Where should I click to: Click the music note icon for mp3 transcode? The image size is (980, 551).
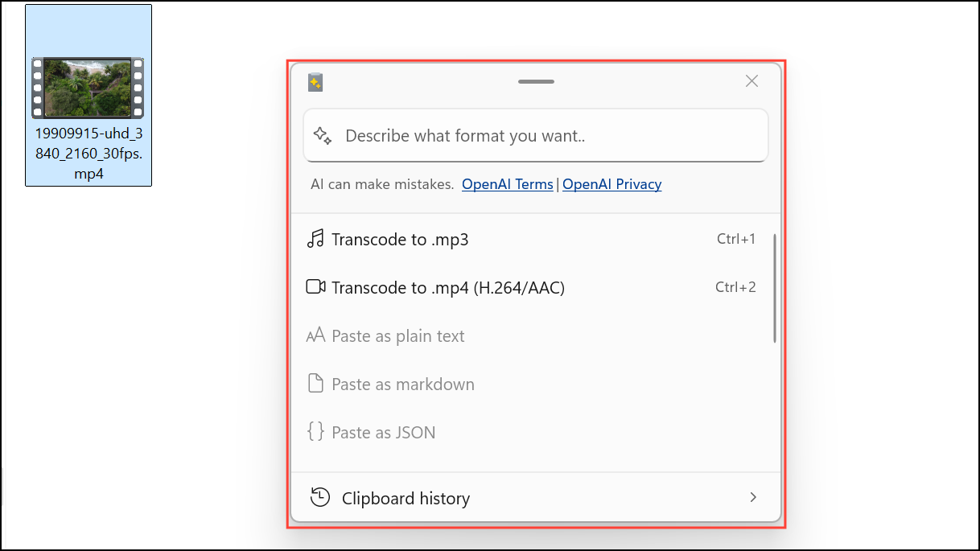[315, 239]
